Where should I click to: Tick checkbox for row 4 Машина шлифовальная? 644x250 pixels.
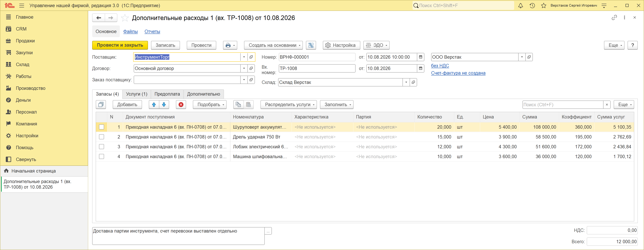(102, 156)
